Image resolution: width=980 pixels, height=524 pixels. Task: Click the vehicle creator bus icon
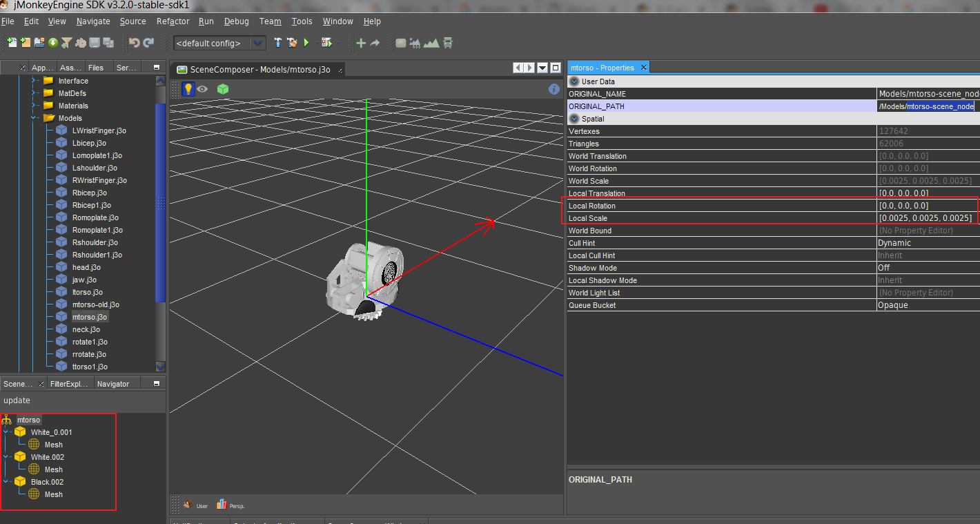tap(448, 43)
